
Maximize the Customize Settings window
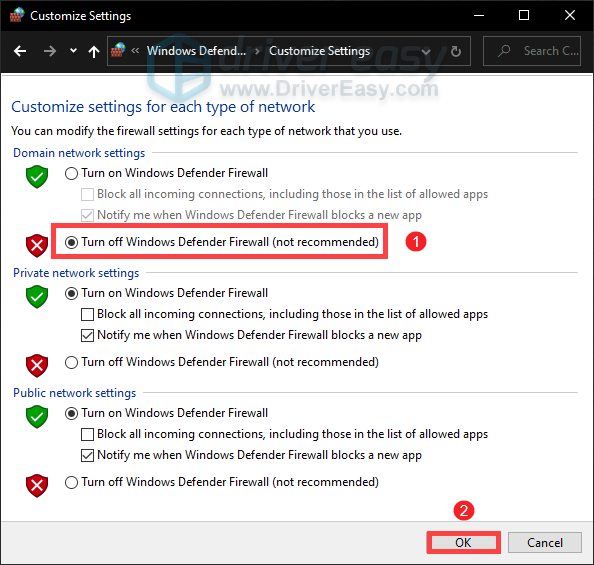coord(524,16)
